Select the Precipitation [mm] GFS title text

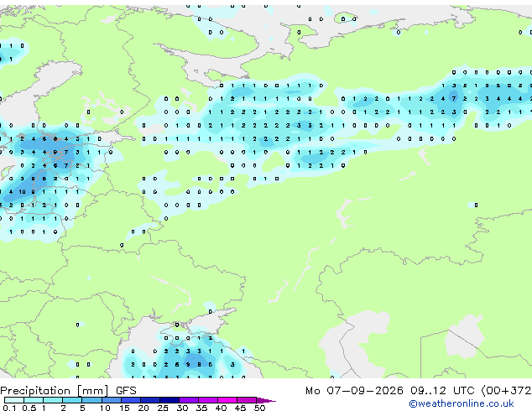pos(68,391)
